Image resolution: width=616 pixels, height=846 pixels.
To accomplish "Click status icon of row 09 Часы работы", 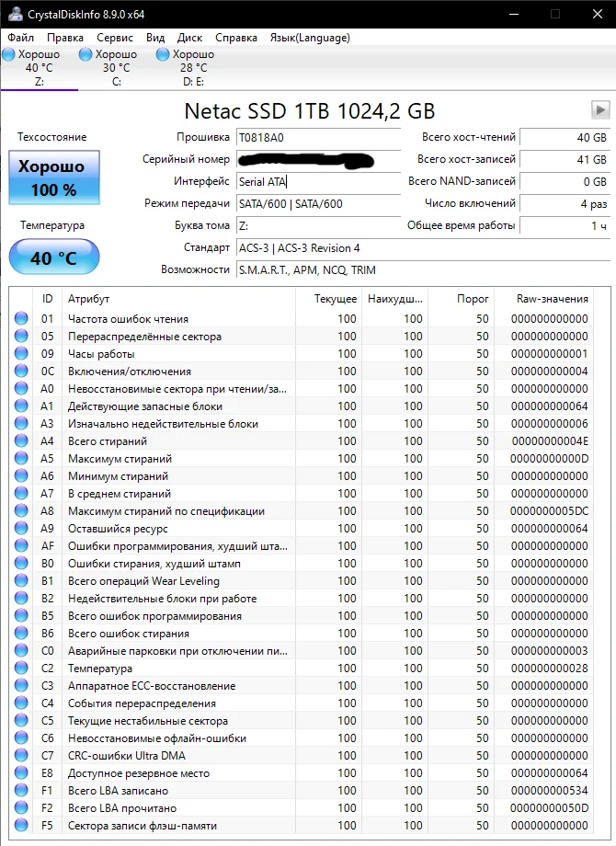I will pyautogui.click(x=21, y=353).
